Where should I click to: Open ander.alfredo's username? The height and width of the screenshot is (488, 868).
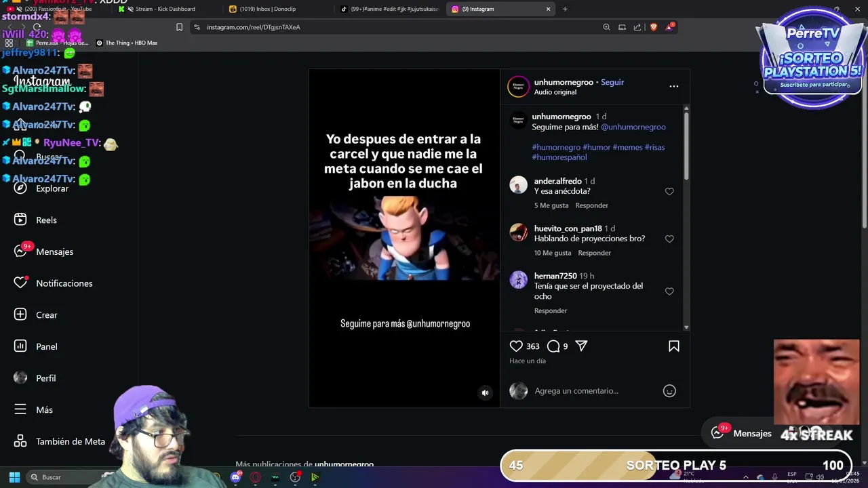coord(557,181)
